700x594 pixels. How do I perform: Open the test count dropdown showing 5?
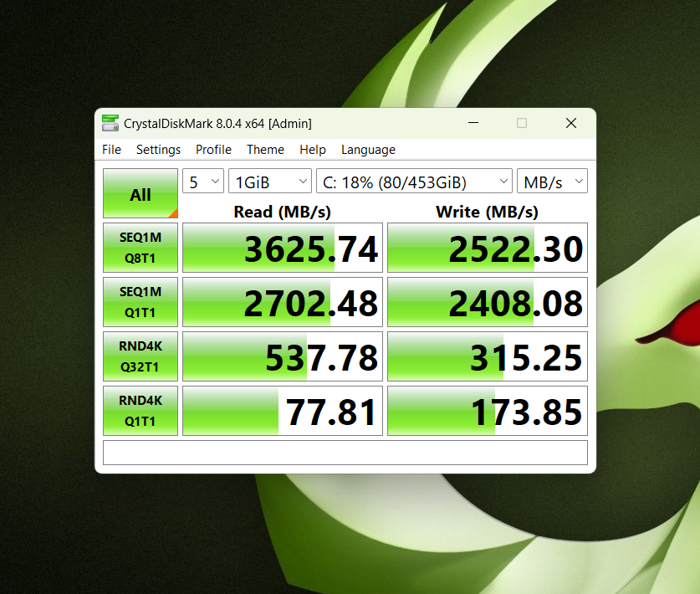pos(203,181)
